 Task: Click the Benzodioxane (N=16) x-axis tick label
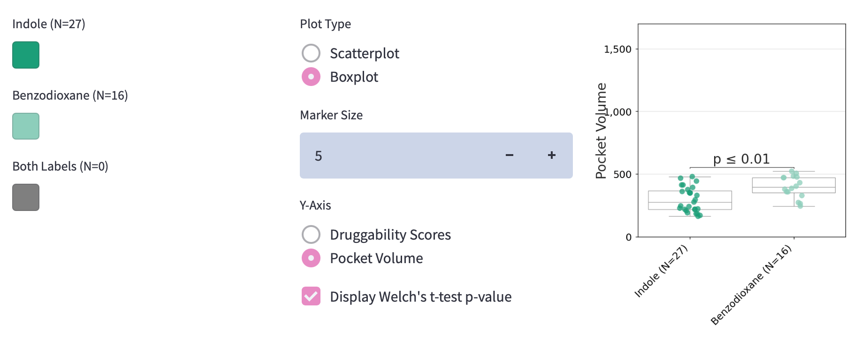751,286
